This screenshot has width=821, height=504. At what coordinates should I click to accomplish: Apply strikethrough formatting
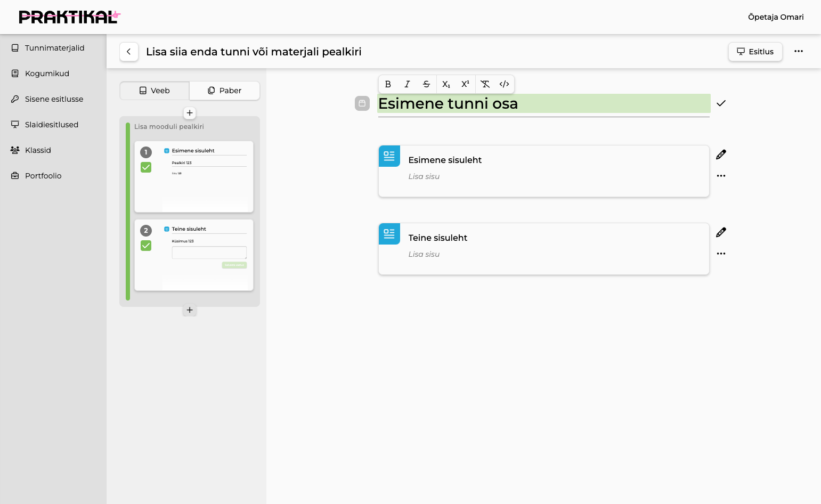click(x=426, y=84)
